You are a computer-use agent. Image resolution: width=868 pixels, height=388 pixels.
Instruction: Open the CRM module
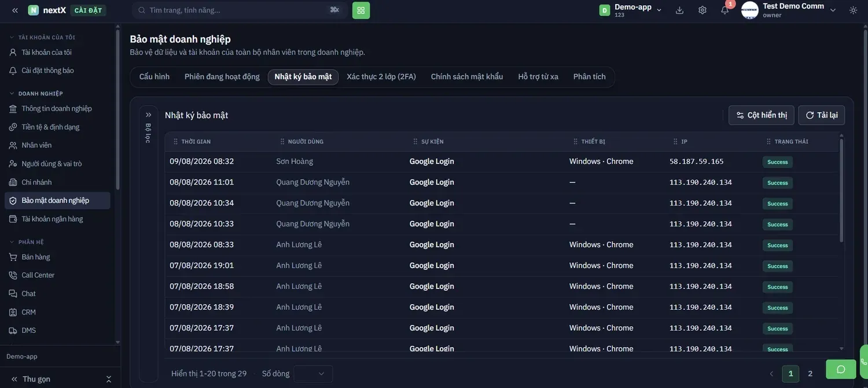point(58,312)
